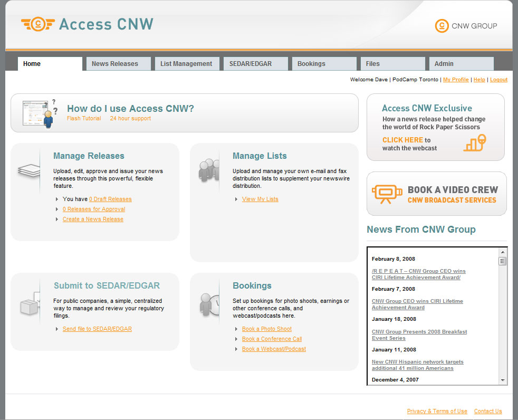Open View My Lists link
The image size is (518, 420).
[260, 199]
